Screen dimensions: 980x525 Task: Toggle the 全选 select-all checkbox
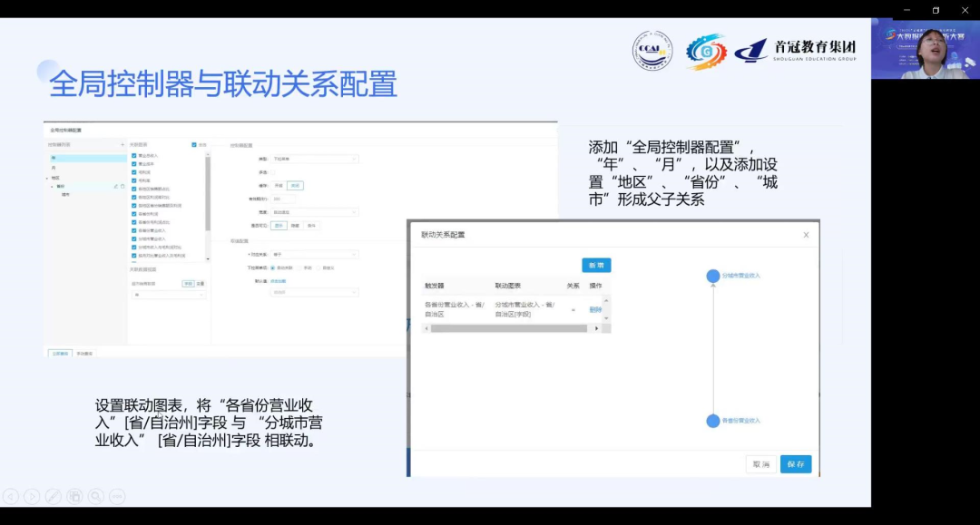tap(192, 142)
